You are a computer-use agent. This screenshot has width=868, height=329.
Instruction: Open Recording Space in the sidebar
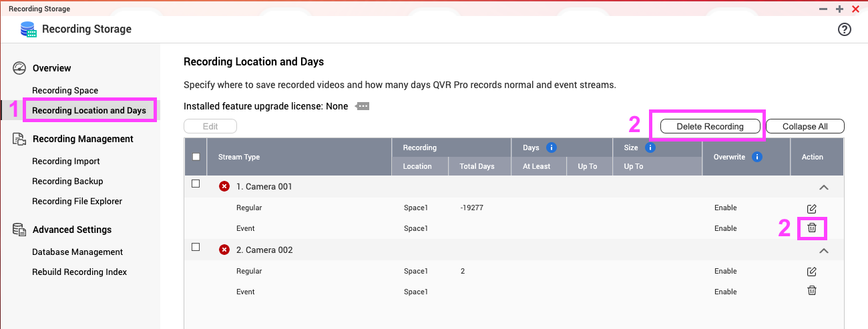tap(65, 91)
